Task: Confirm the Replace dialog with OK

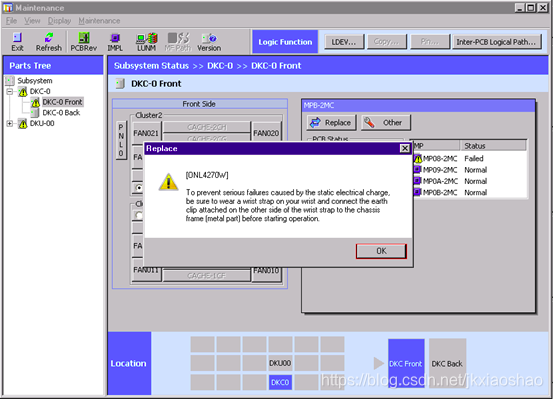Action: pyautogui.click(x=381, y=251)
